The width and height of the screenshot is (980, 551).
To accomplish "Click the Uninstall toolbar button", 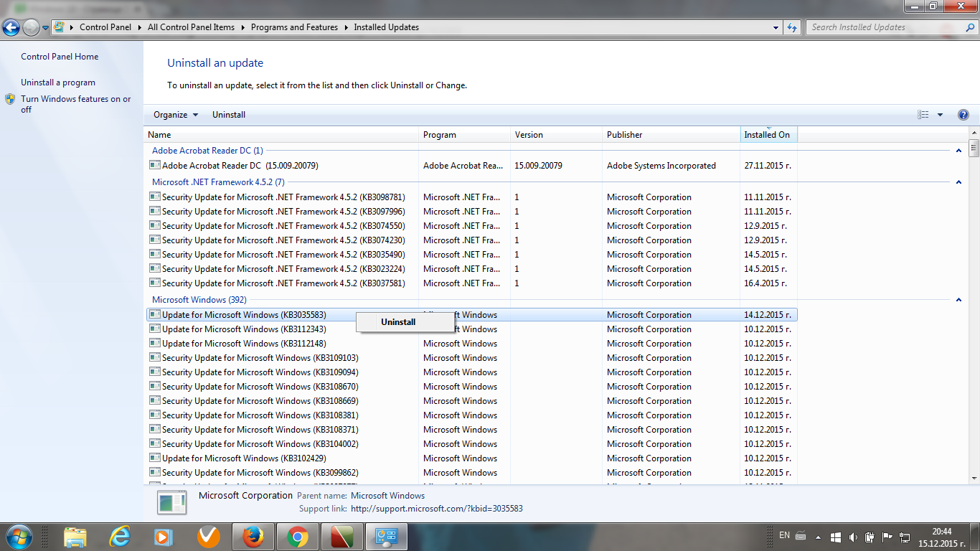I will coord(229,115).
